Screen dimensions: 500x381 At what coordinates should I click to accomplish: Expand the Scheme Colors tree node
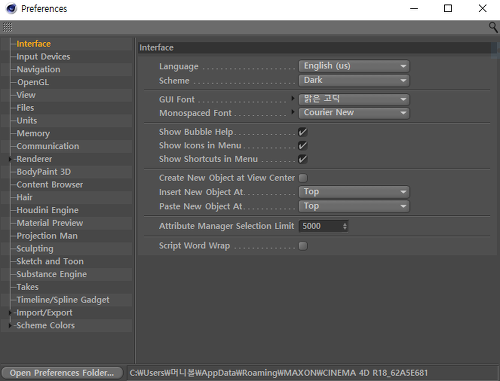10,325
